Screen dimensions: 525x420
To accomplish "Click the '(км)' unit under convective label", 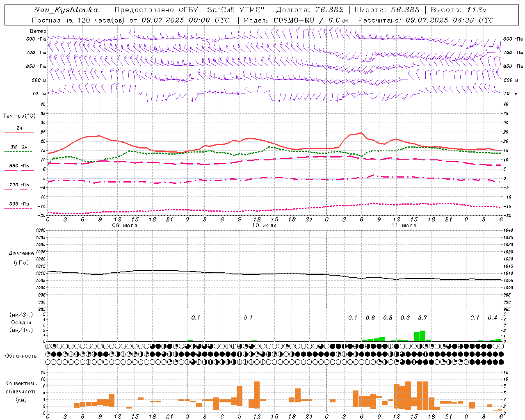I will (x=21, y=399).
